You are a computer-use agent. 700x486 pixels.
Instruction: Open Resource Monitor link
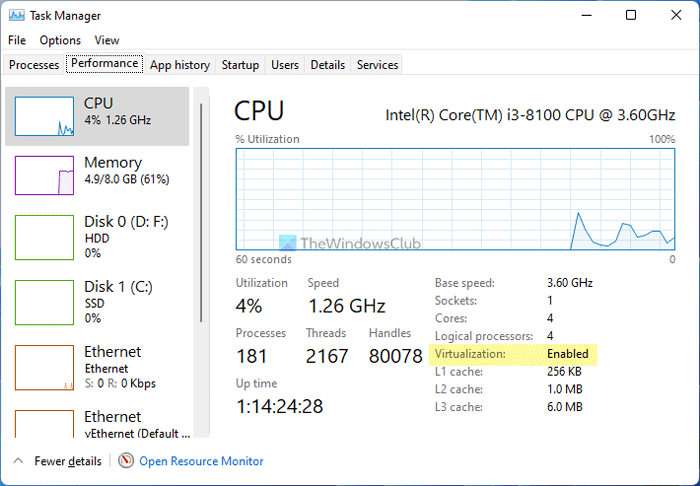[201, 461]
